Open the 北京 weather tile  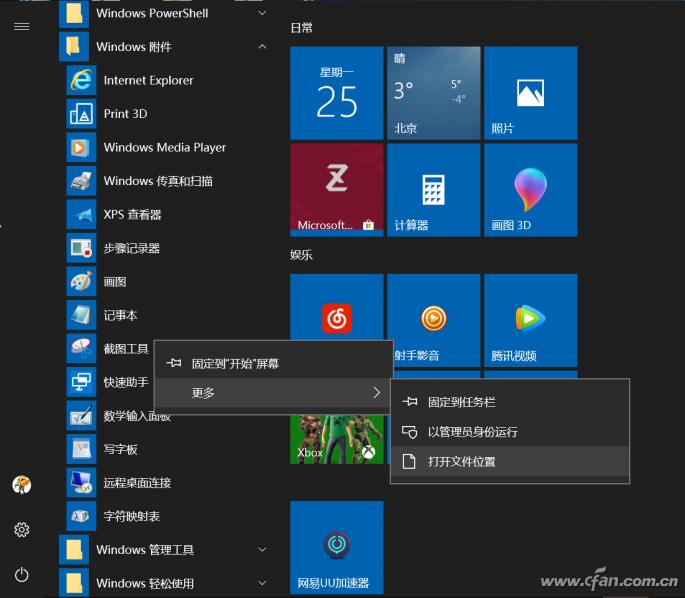(x=434, y=93)
